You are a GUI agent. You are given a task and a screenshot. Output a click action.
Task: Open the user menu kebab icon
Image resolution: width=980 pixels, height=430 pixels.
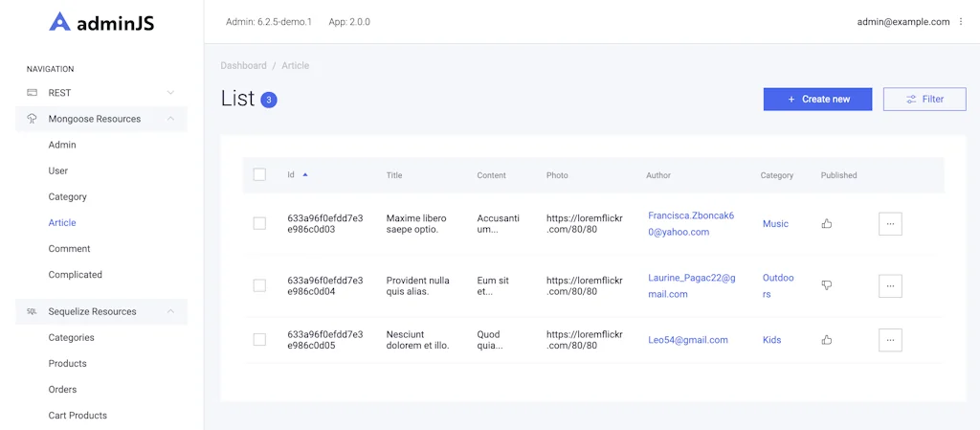pyautogui.click(x=961, y=22)
